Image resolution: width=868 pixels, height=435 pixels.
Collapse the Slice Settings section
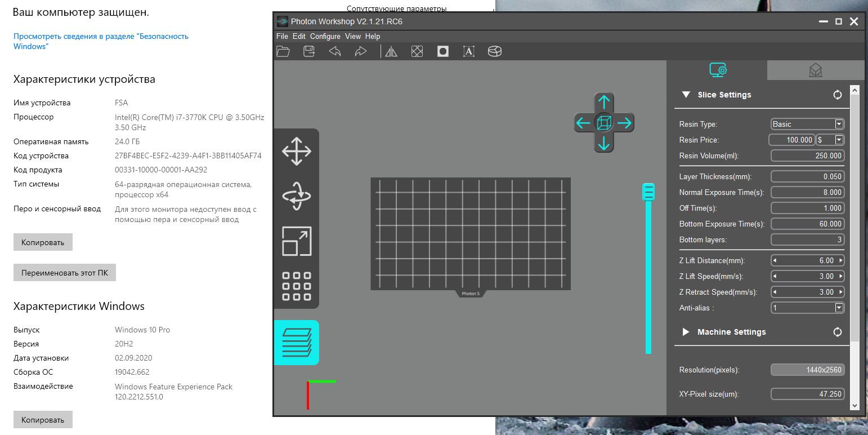tap(686, 95)
